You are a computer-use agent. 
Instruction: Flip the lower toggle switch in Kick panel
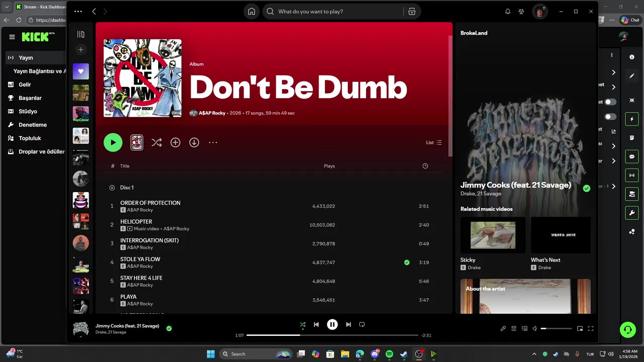[x=610, y=117]
